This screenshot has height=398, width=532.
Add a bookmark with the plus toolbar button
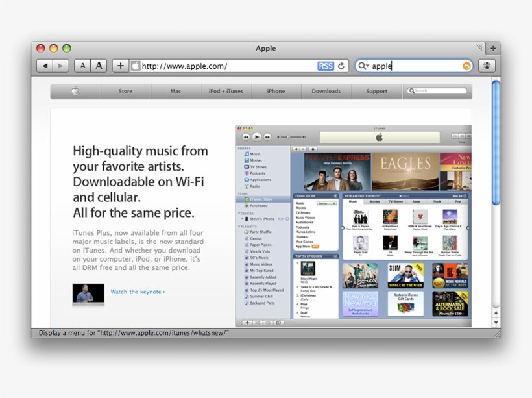click(121, 66)
